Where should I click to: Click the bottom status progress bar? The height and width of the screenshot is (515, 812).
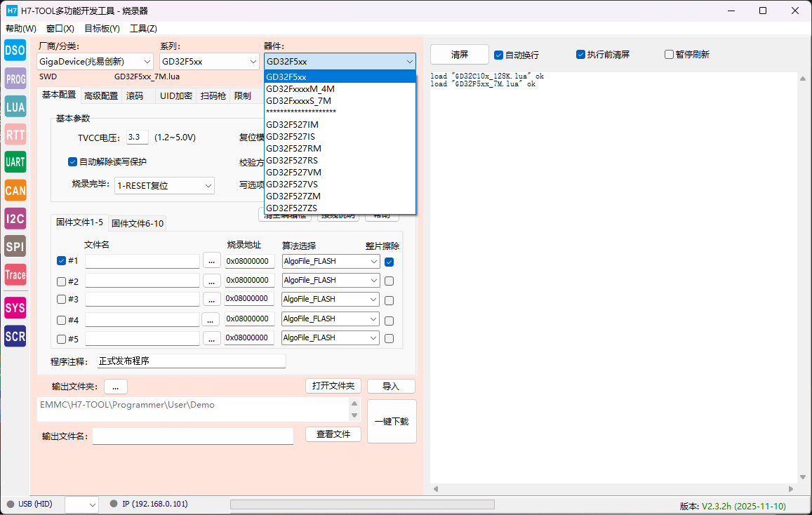coord(362,504)
